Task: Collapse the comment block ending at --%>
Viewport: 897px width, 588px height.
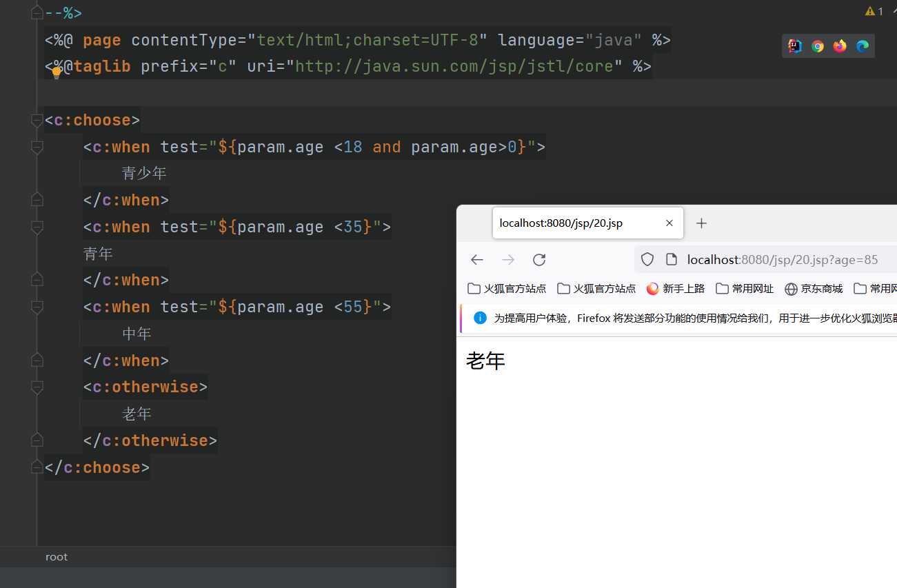Action: point(37,13)
